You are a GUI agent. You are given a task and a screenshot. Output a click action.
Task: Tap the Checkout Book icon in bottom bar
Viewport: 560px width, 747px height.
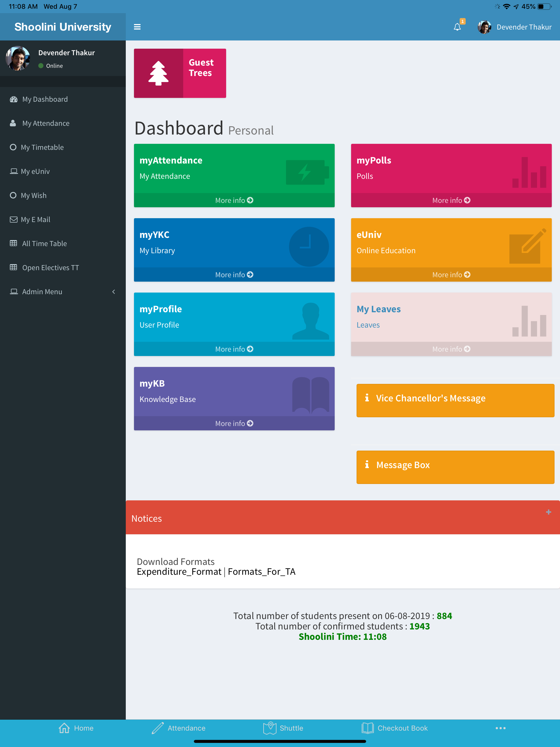[x=367, y=728]
